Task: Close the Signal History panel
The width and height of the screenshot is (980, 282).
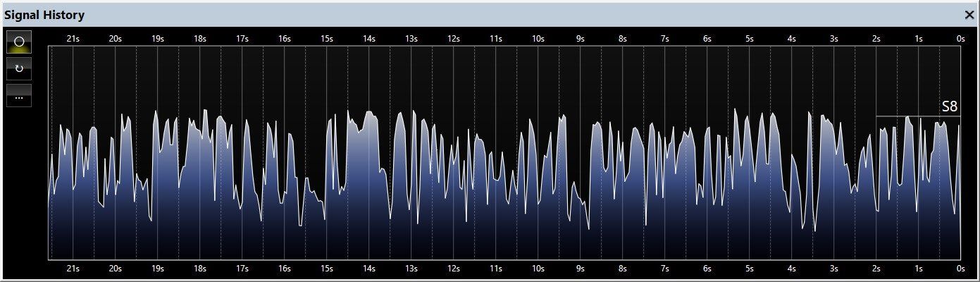Action: [969, 15]
